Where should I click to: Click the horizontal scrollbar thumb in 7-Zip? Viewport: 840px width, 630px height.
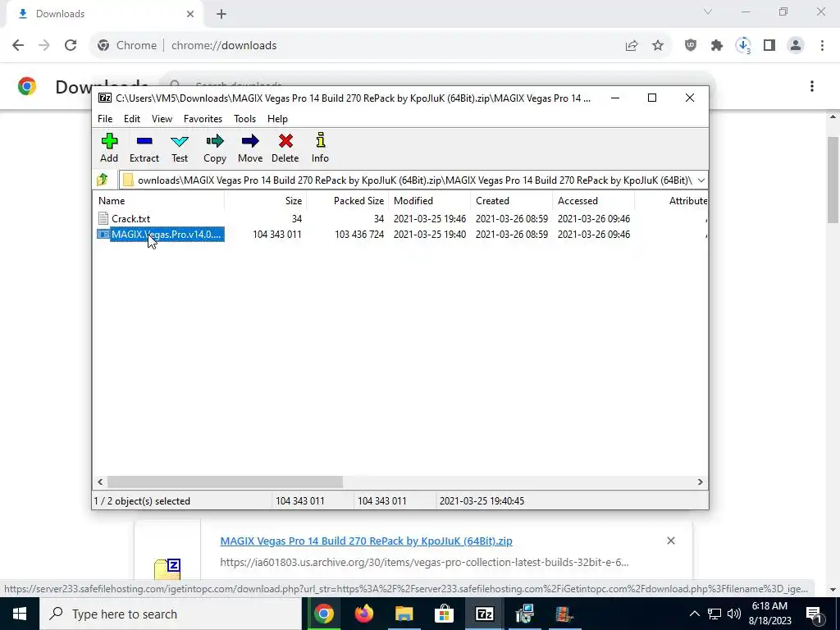coord(225,482)
